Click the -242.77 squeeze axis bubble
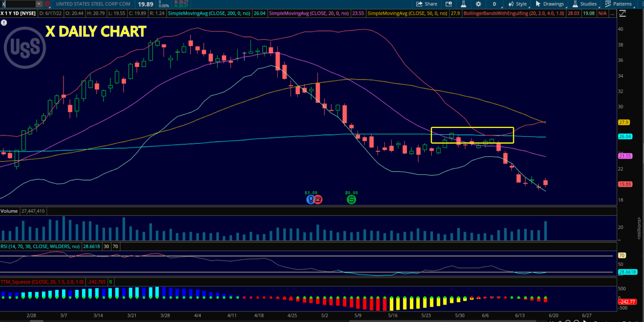644x322 pixels. (627, 301)
